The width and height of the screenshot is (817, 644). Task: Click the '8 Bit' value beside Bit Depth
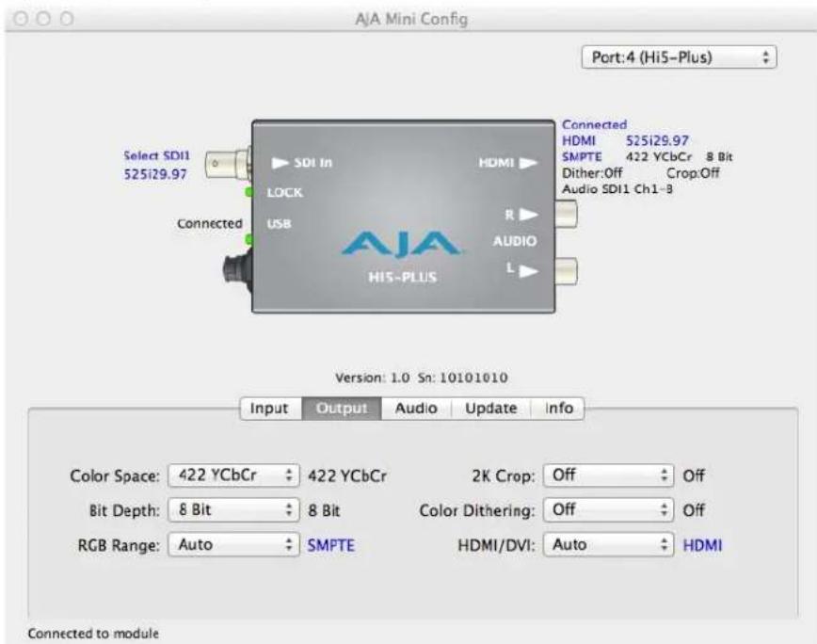(x=324, y=510)
